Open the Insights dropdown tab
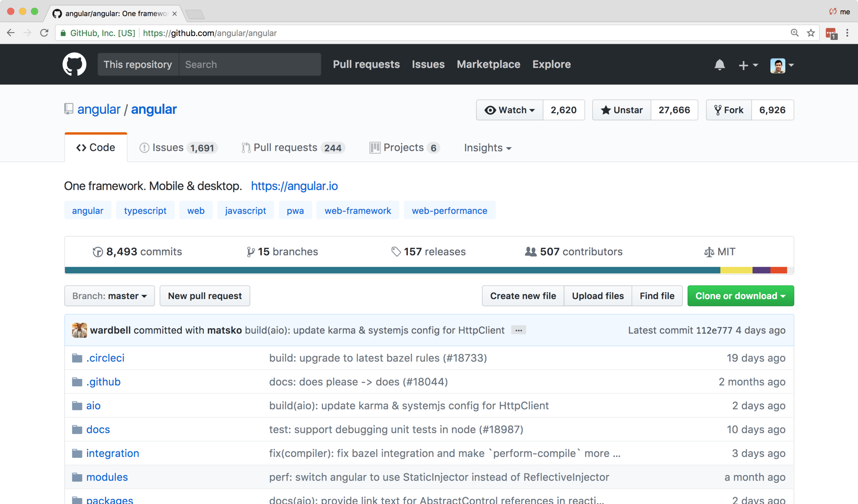Image resolution: width=858 pixels, height=504 pixels. click(x=487, y=148)
